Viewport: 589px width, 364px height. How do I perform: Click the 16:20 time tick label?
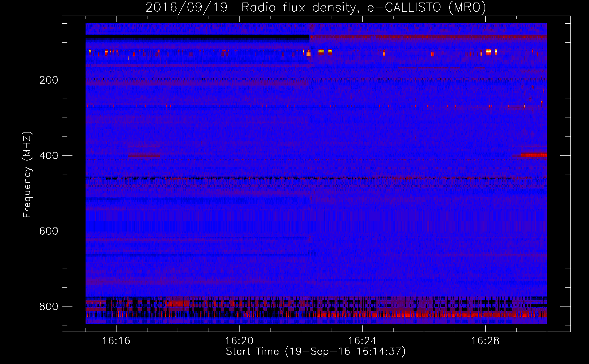coord(239,341)
